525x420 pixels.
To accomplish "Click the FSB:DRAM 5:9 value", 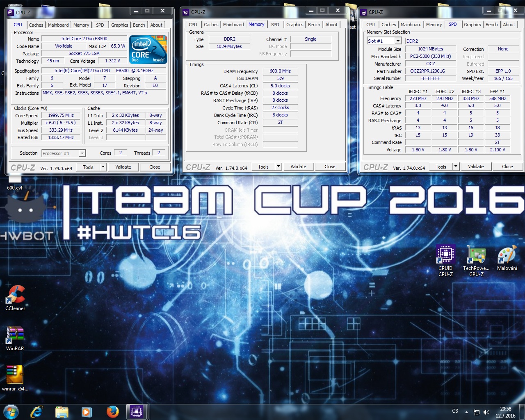I will coord(280,78).
